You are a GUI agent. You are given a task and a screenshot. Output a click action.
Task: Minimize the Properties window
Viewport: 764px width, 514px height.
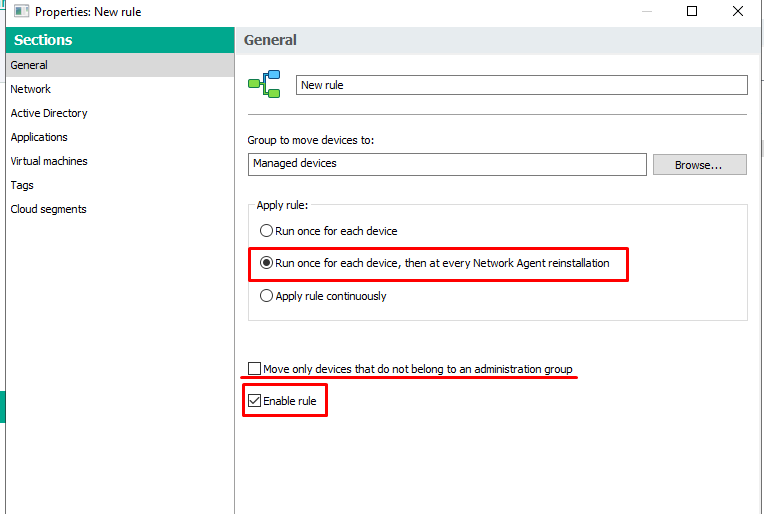coord(647,11)
